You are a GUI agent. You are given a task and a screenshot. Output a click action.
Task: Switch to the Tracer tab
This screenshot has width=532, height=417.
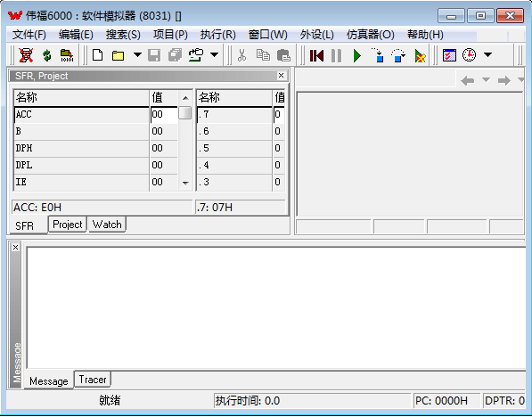pyautogui.click(x=93, y=380)
